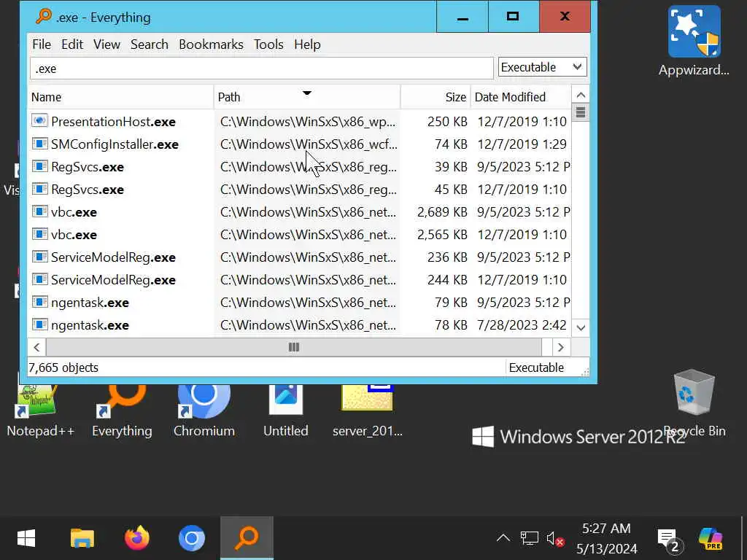Click the vertical scrollbar thumb
This screenshot has width=747, height=560.
580,113
